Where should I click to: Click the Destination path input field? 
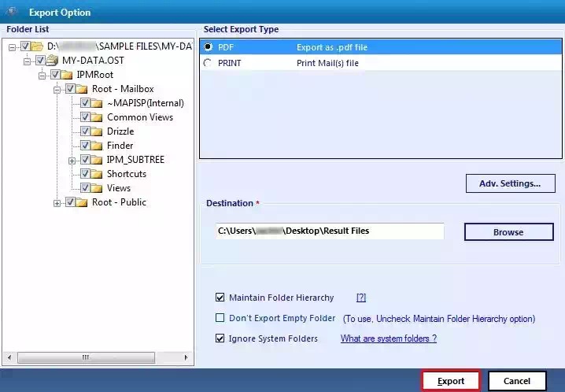coord(330,231)
